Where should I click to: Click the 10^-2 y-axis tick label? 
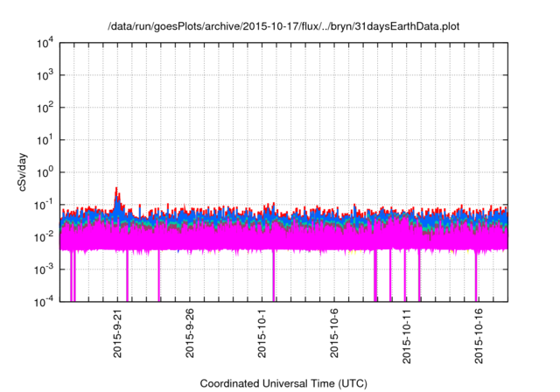pyautogui.click(x=44, y=237)
